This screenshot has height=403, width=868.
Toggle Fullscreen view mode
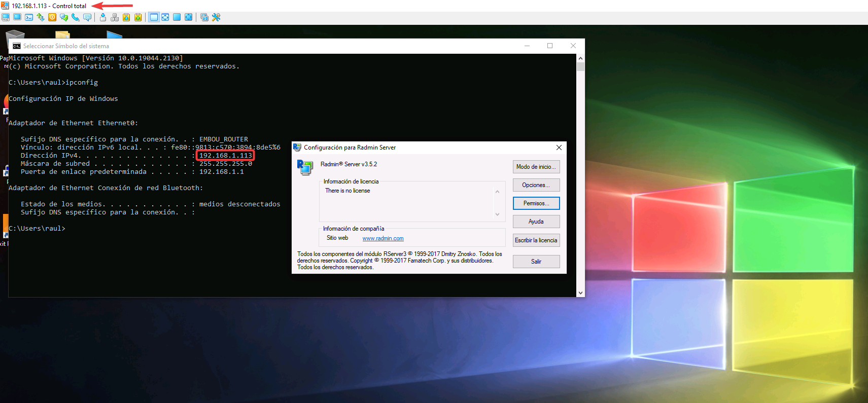(177, 17)
